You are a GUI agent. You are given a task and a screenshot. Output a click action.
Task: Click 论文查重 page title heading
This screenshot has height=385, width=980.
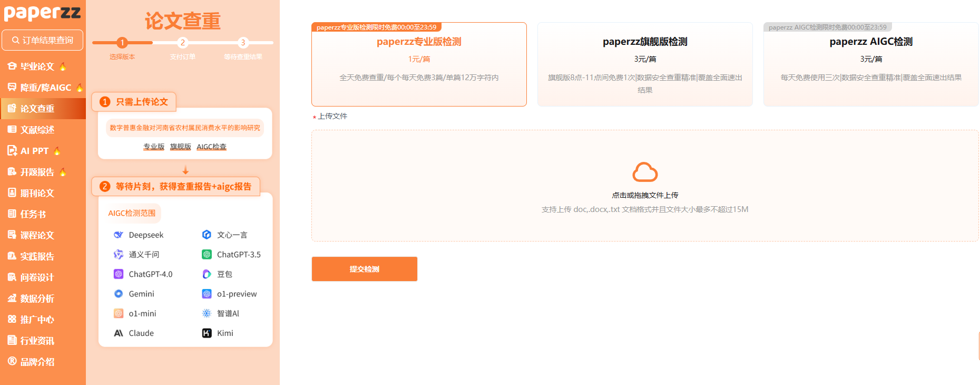point(183,21)
